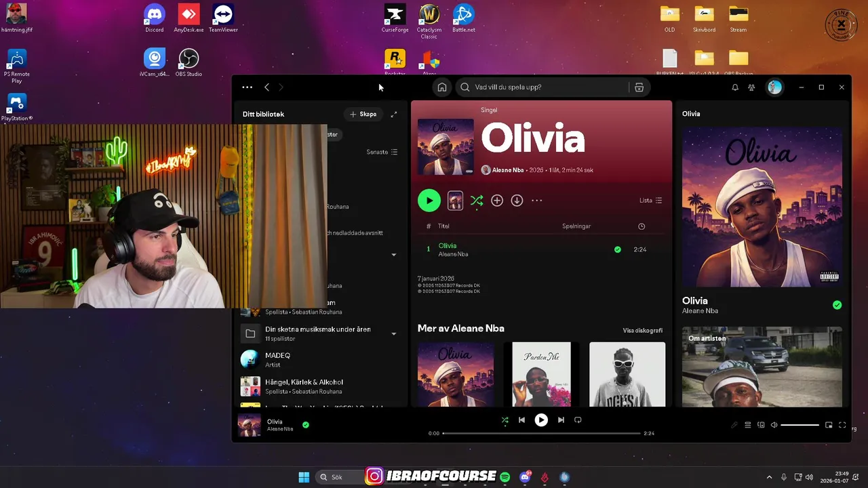868x488 pixels.
Task: Click the large Olivia album cover in header
Action: (446, 147)
